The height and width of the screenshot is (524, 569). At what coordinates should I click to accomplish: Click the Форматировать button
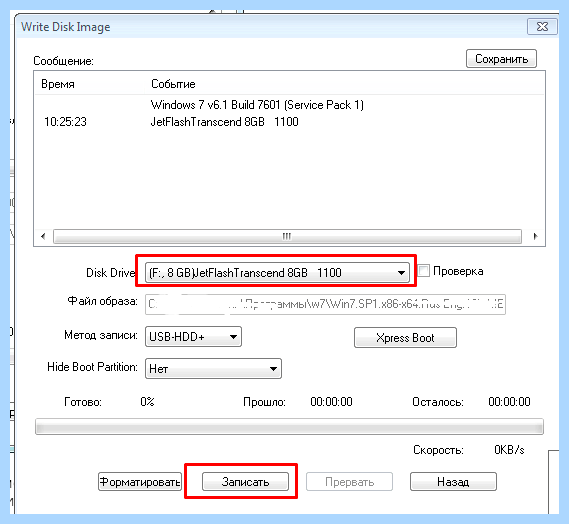click(140, 482)
